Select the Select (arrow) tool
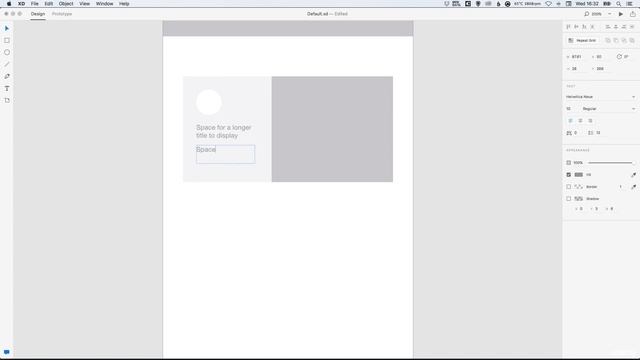 coord(7,28)
